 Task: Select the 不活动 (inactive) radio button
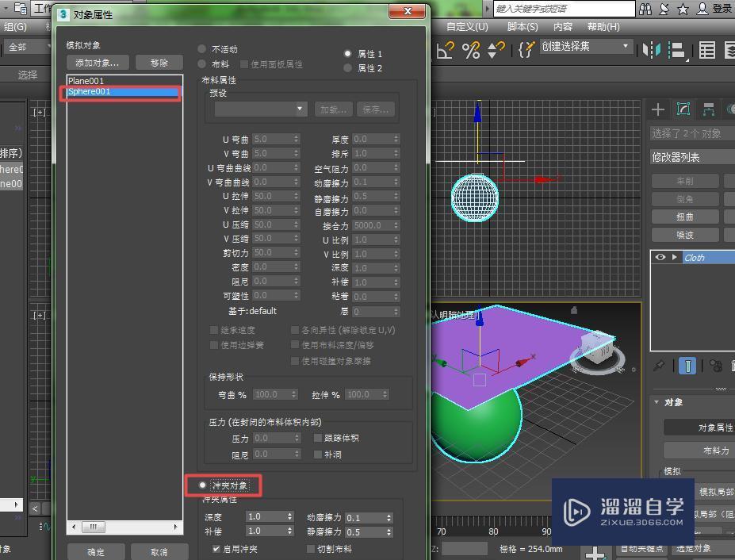click(202, 48)
